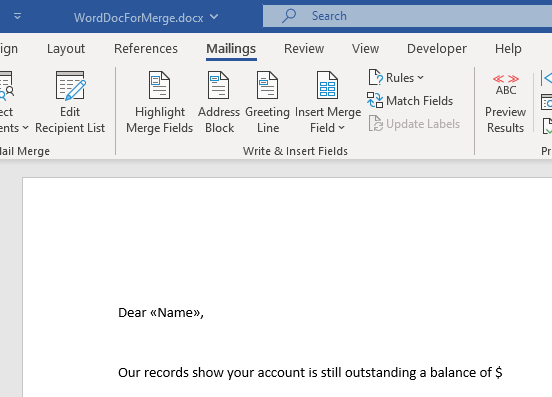The height and width of the screenshot is (397, 552).
Task: Switch to the View tab
Action: click(365, 49)
